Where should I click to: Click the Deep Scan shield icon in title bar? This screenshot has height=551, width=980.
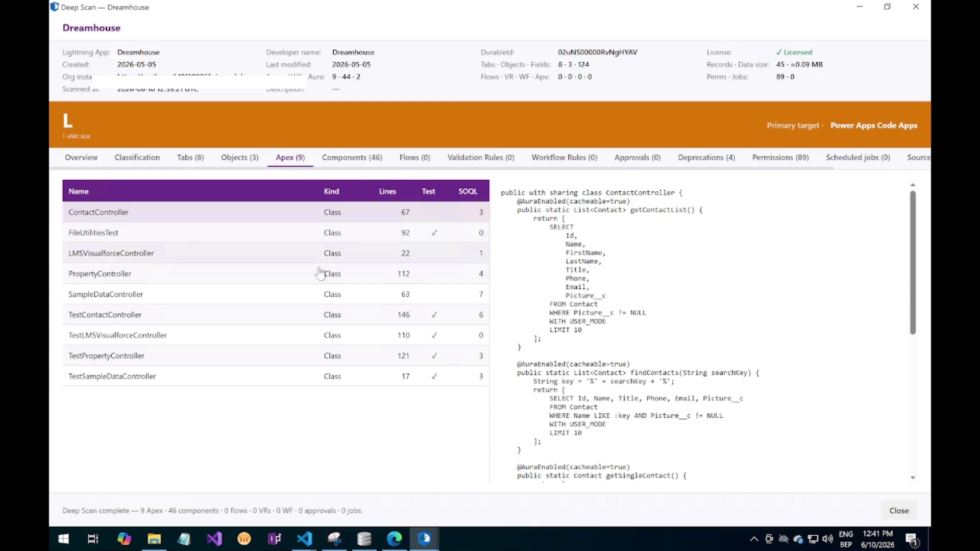pyautogui.click(x=55, y=7)
